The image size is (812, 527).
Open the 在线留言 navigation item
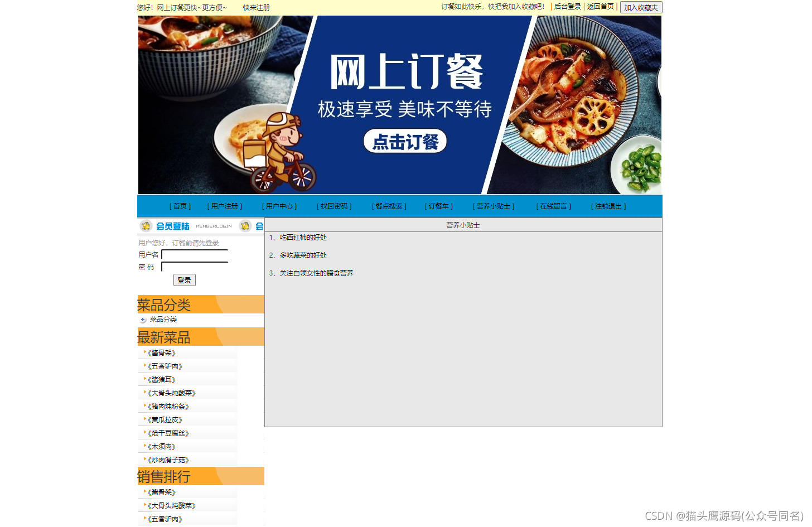[554, 206]
